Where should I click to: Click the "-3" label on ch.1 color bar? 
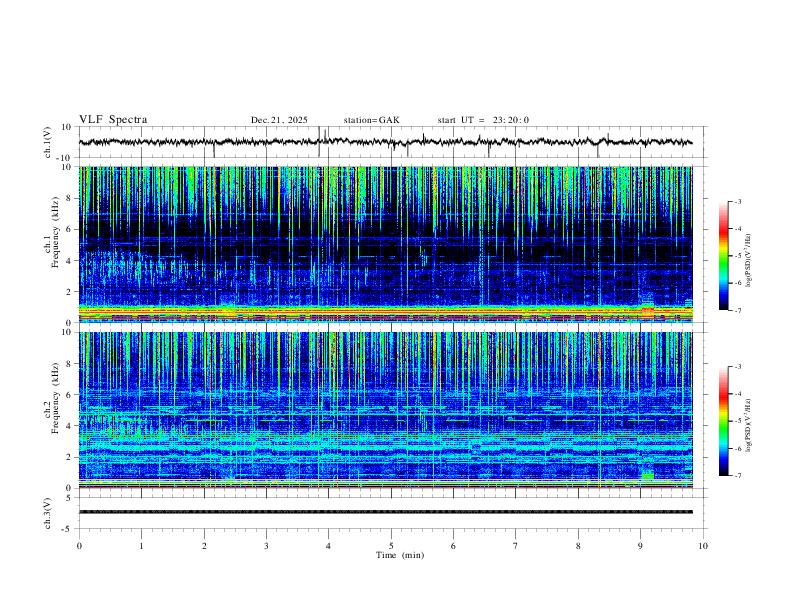tap(737, 202)
